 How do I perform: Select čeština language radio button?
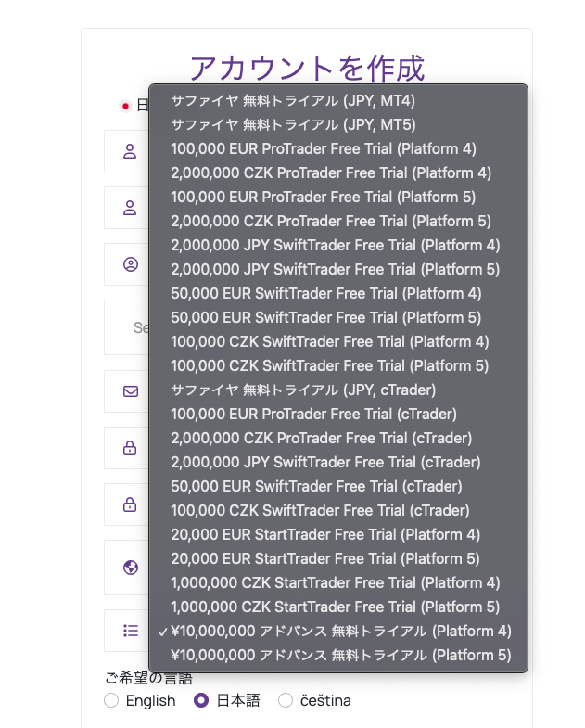(x=286, y=700)
